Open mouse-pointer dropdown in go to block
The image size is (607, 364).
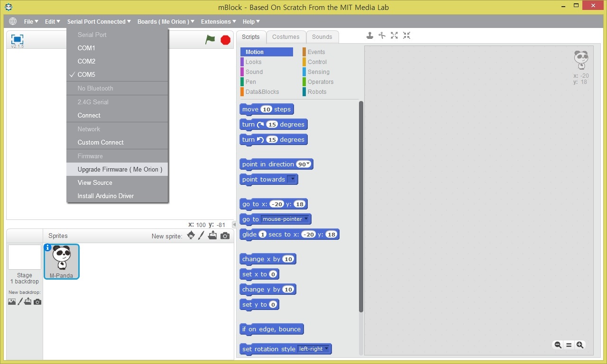click(x=285, y=219)
